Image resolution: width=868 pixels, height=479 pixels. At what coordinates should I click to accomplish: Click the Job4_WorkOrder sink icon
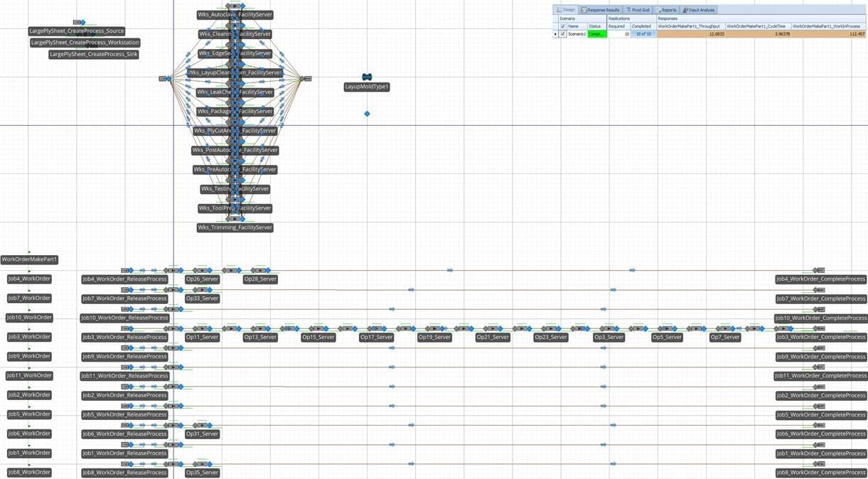pos(819,270)
